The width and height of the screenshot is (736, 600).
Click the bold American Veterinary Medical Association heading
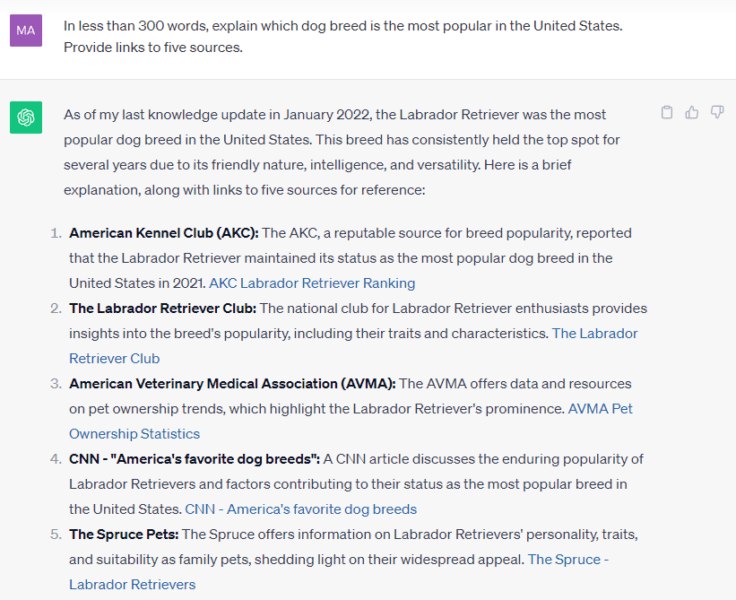tap(232, 383)
